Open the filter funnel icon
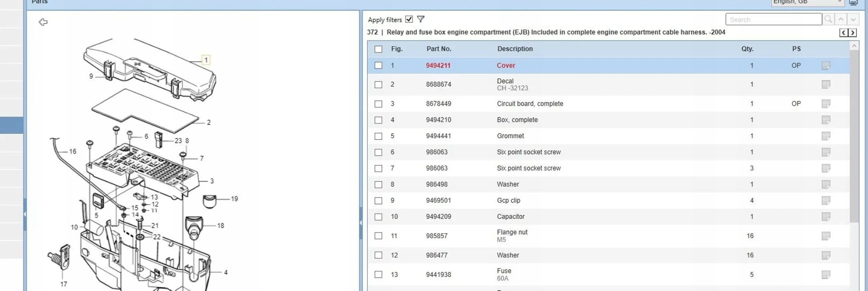868x291 pixels. tap(420, 19)
